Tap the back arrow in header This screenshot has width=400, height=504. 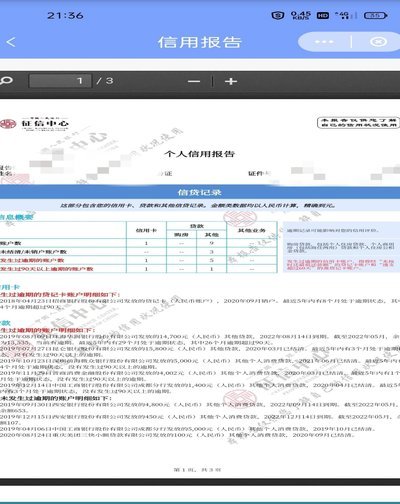coord(11,42)
